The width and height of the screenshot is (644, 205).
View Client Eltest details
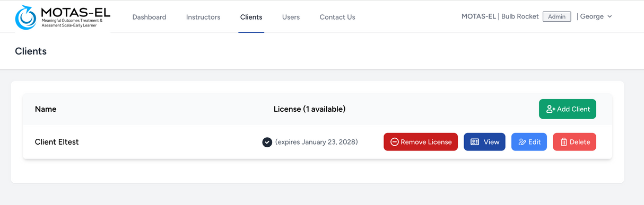click(x=484, y=142)
